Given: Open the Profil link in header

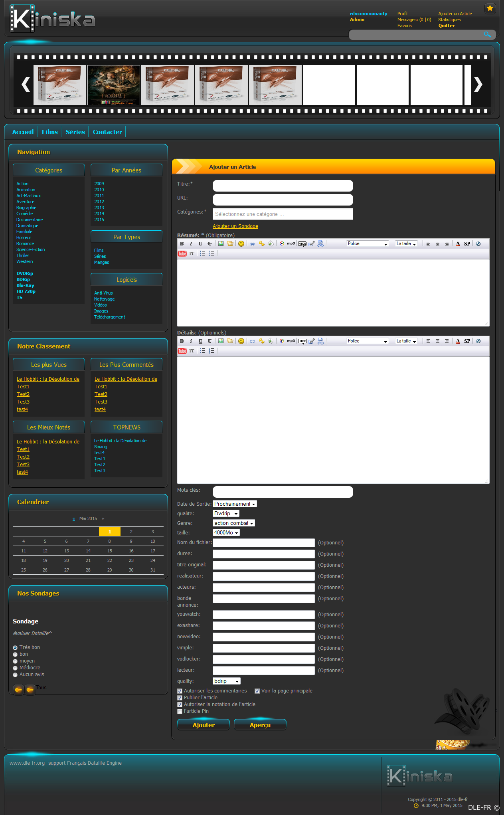Looking at the screenshot, I should (x=402, y=14).
